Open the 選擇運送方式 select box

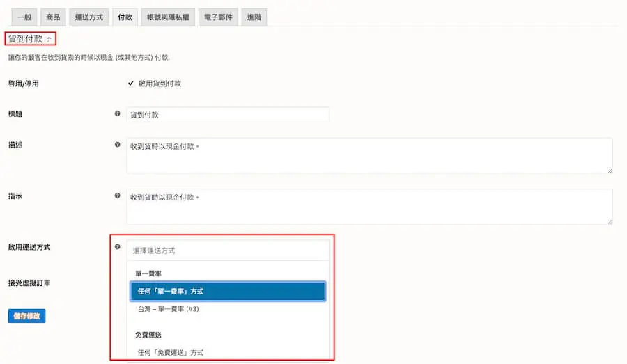tap(228, 251)
